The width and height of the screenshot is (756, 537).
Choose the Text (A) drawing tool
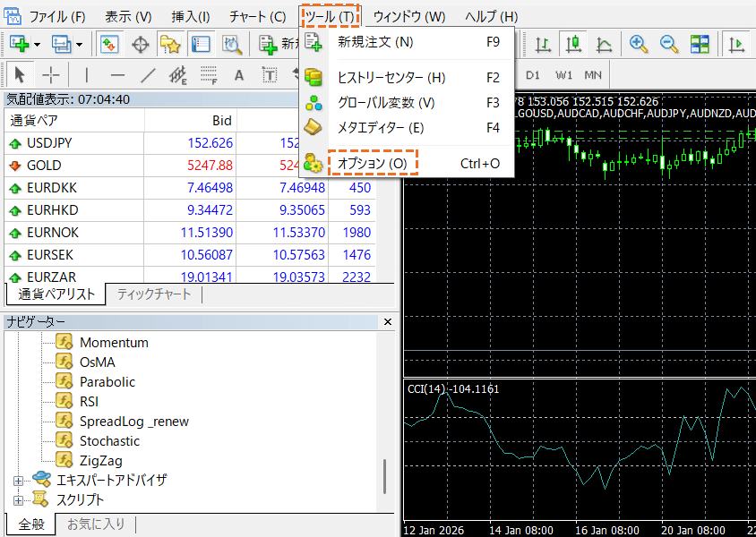point(238,75)
